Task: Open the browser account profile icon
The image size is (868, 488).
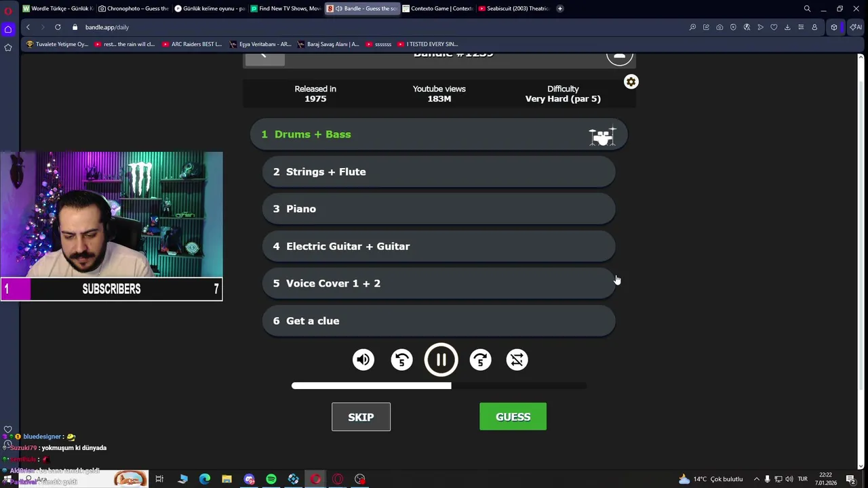Action: 814,27
